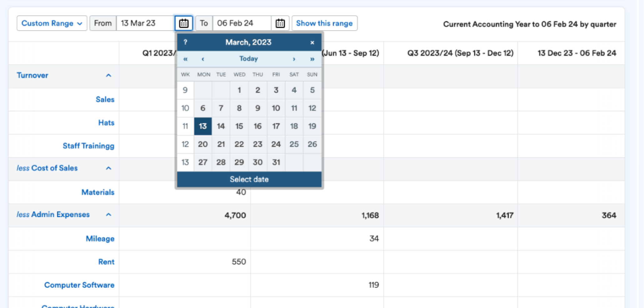Viewport: 644px width, 308px height.
Task: Click the From date input field
Action: 145,23
